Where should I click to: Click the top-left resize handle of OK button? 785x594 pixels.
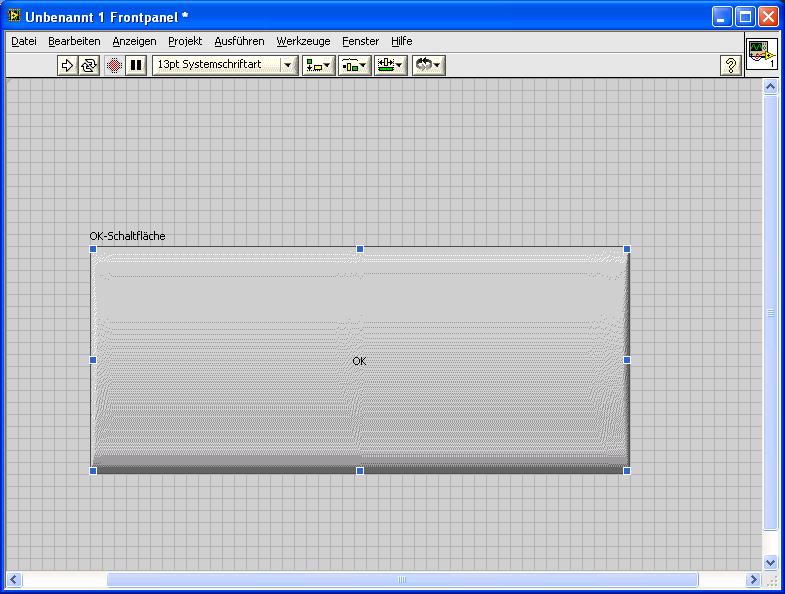click(x=93, y=249)
